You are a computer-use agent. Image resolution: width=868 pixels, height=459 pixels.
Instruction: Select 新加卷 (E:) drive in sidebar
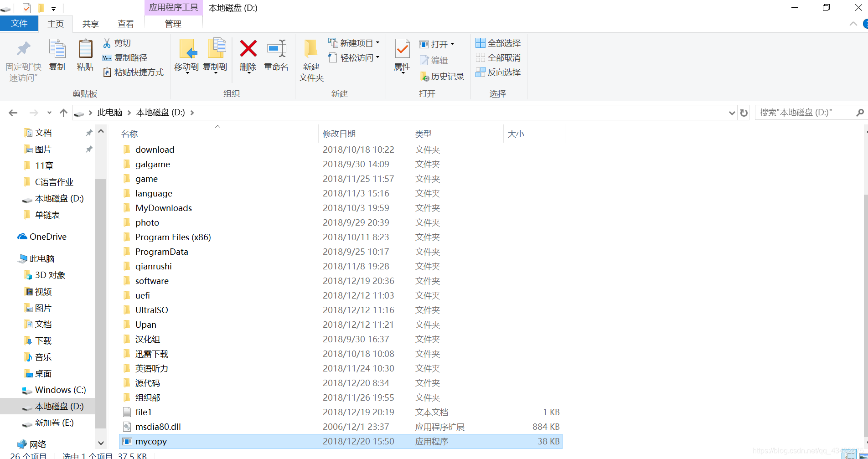(x=48, y=423)
